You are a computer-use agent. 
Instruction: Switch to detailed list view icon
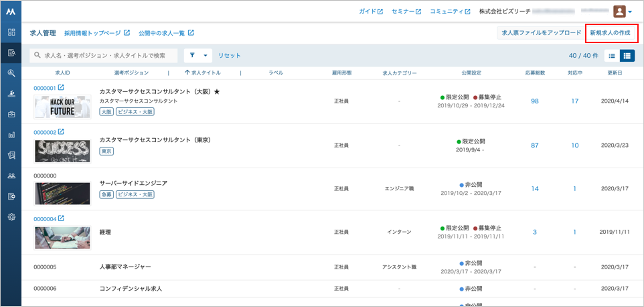(627, 56)
